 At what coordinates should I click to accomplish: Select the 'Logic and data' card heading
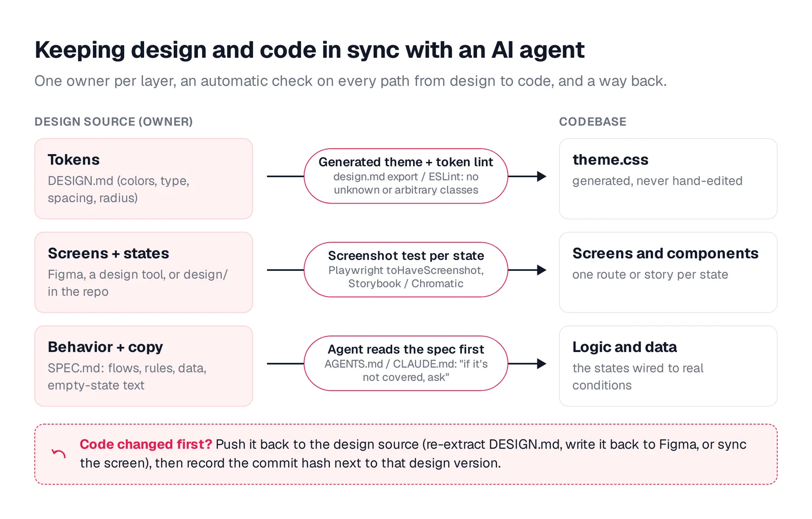point(625,347)
